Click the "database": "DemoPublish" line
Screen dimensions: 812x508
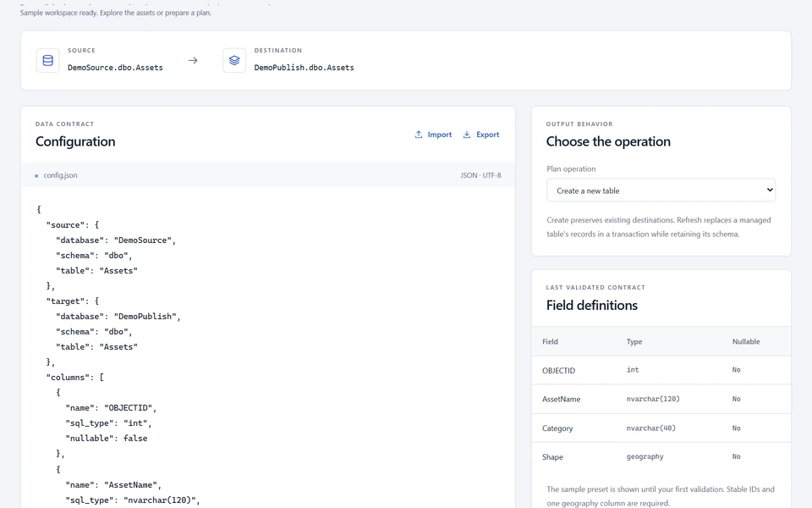pos(118,316)
